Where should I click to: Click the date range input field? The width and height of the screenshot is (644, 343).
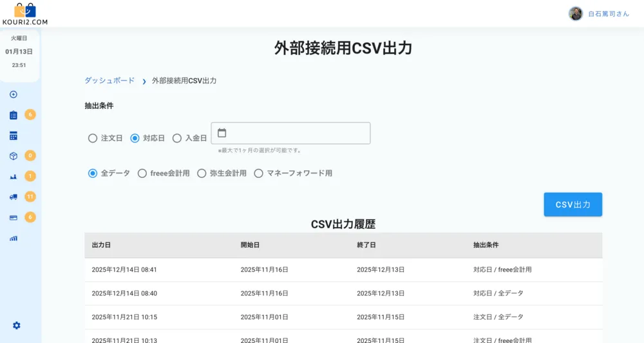pyautogui.click(x=291, y=133)
